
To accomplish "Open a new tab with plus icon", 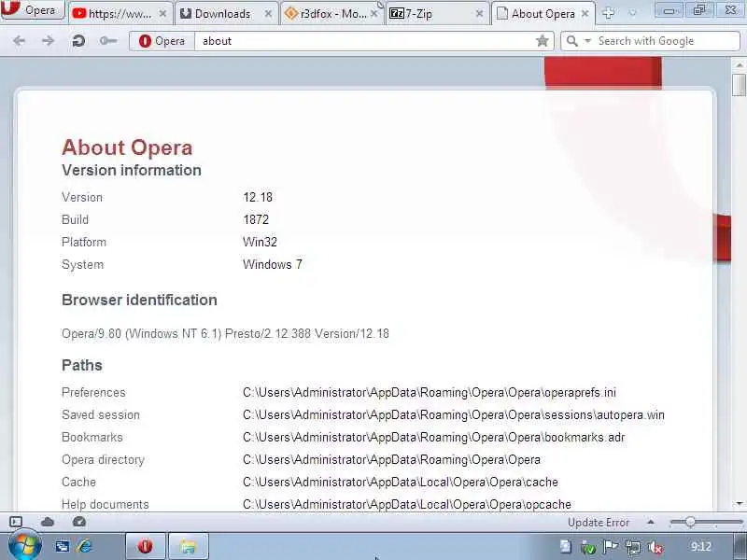I will 609,13.
